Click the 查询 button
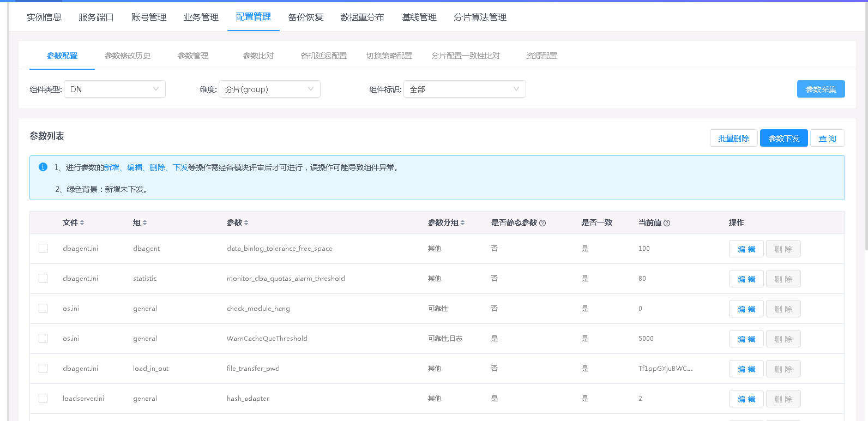Screen dimensions: 868x421 pyautogui.click(x=828, y=138)
